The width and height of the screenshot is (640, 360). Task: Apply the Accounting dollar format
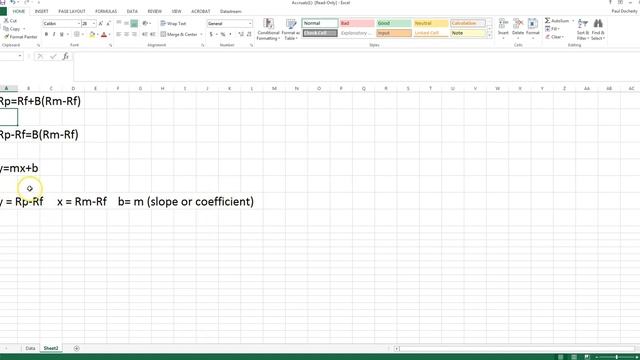coord(211,35)
